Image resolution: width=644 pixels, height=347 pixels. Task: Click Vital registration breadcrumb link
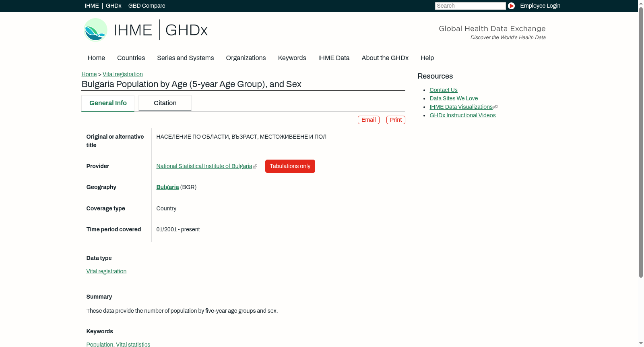[123, 74]
